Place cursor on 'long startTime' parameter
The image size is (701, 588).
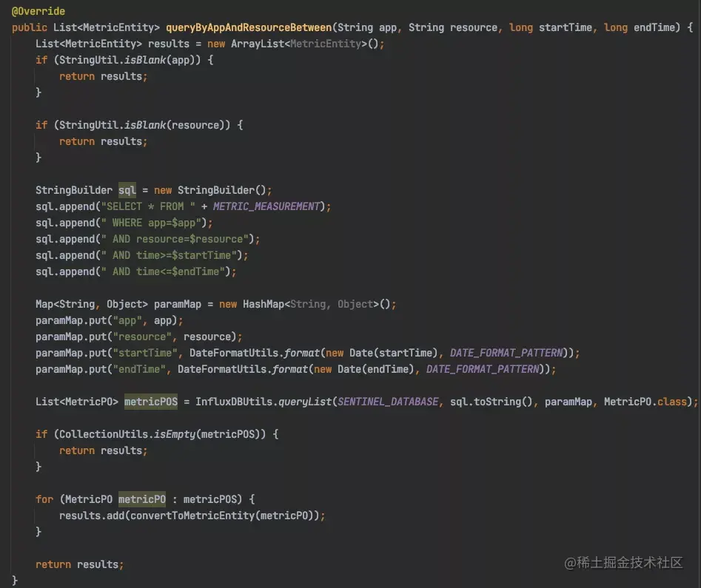[x=550, y=27]
